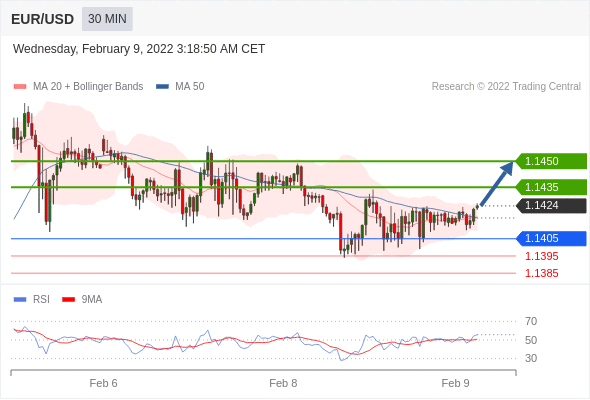Click the MA 50 blue legend swatch
Image resolution: width=590 pixels, height=400 pixels.
coord(162,87)
